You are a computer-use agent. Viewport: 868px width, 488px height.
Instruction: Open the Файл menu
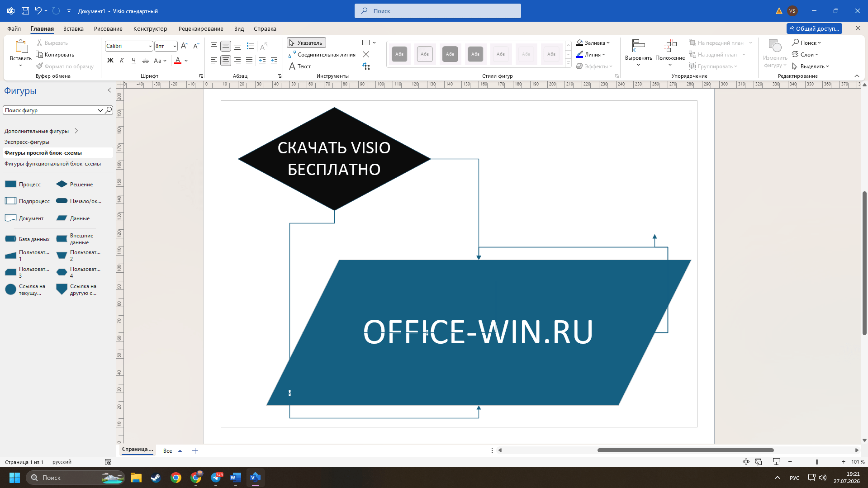pyautogui.click(x=14, y=29)
